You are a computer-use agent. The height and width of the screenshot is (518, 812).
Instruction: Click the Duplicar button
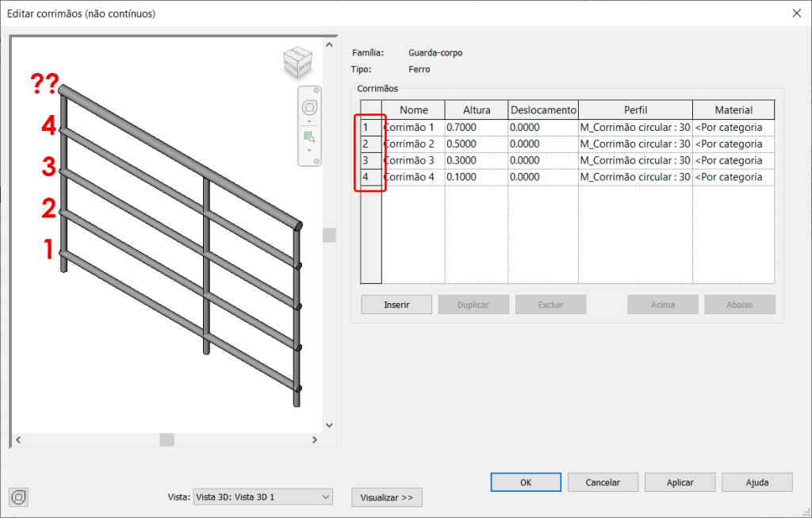473,305
